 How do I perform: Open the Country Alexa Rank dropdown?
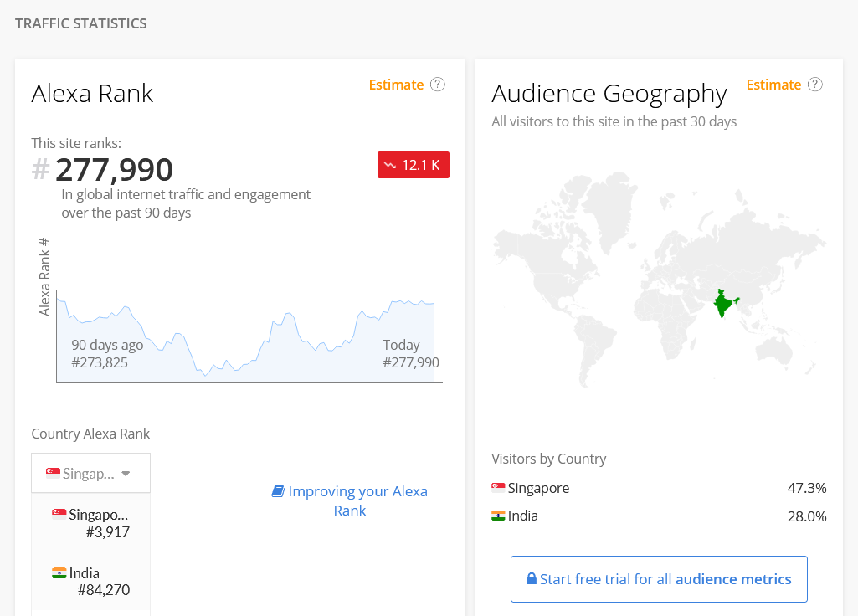tap(90, 474)
